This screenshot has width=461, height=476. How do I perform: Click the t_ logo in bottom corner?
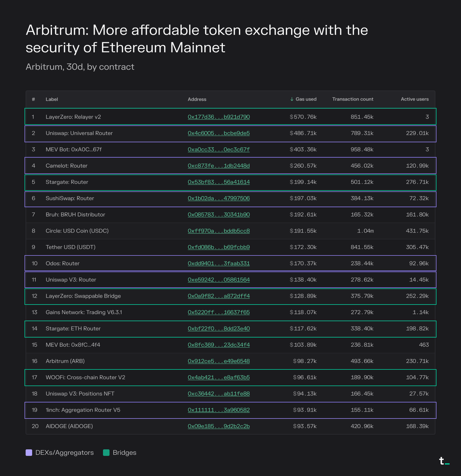pyautogui.click(x=444, y=461)
